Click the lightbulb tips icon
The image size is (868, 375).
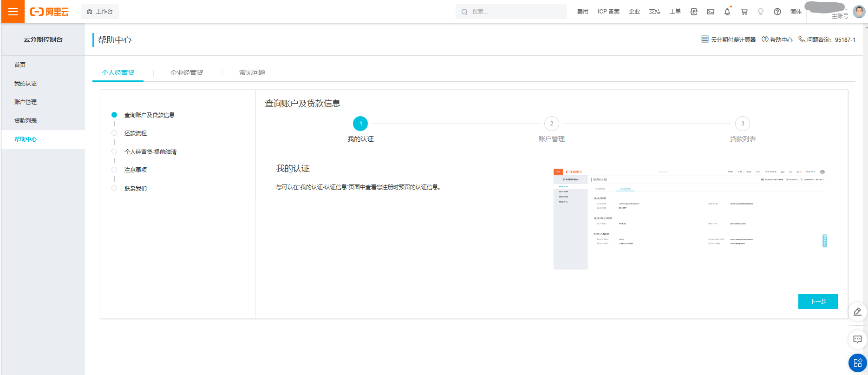[761, 12]
